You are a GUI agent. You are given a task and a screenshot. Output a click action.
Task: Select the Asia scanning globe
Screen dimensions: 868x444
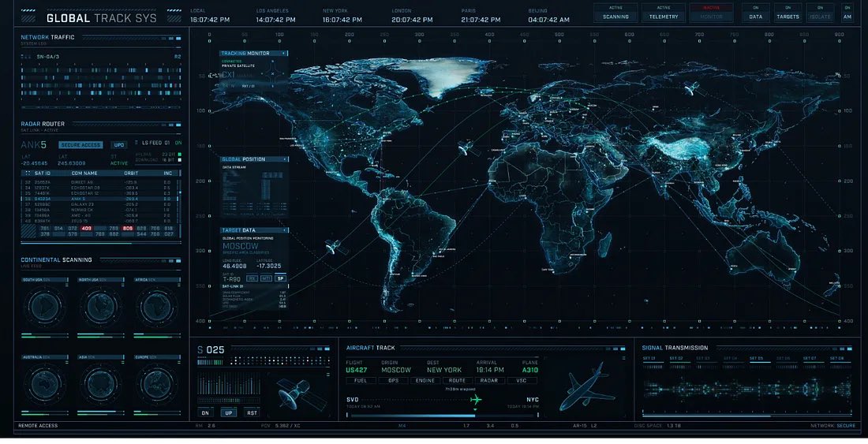[101, 383]
